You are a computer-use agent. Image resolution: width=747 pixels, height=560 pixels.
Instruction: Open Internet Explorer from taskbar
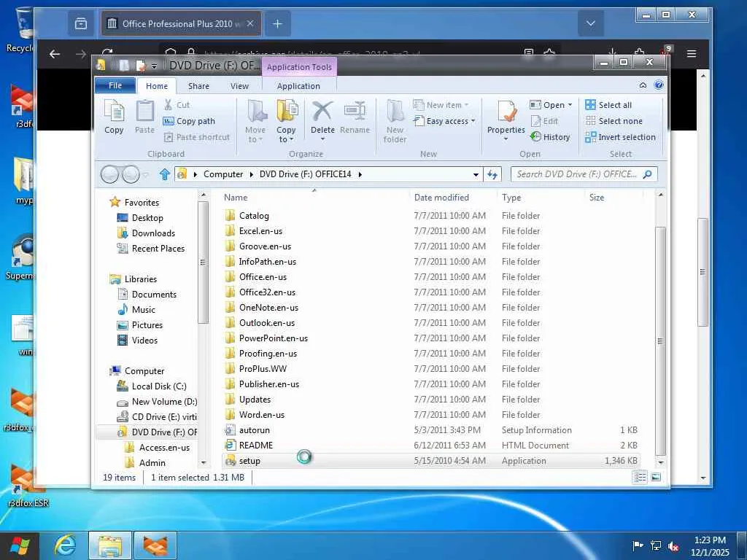point(64,545)
